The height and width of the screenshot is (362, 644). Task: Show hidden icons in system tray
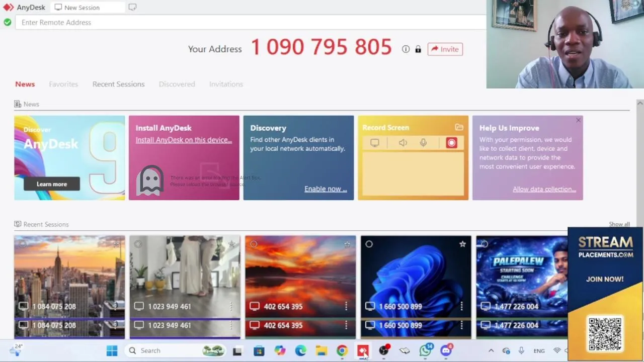(491, 350)
